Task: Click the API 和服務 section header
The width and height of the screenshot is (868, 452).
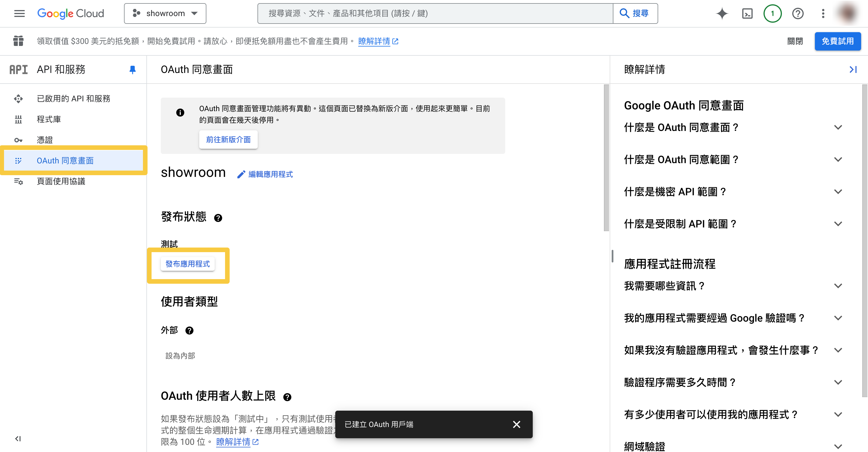Action: [61, 69]
